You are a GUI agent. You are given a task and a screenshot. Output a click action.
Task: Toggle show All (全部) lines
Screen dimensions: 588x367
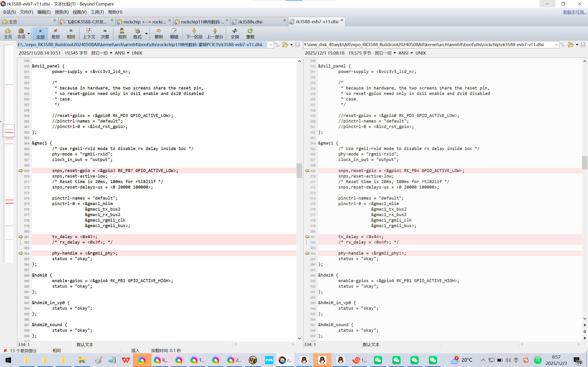pos(40,33)
